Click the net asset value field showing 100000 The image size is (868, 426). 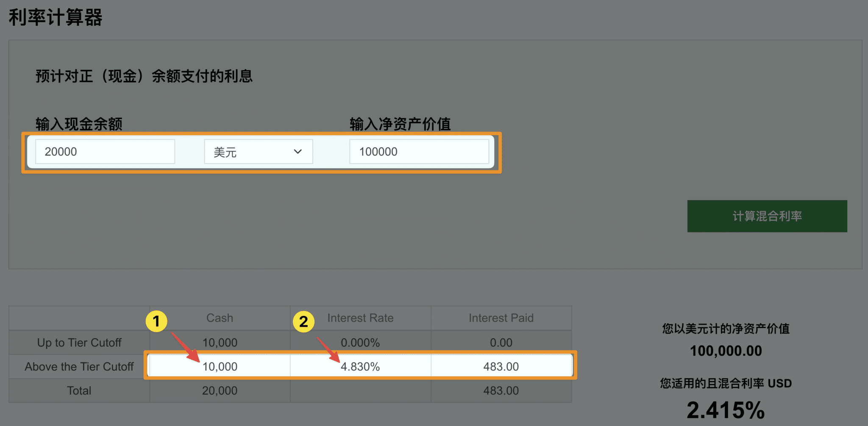coord(419,152)
